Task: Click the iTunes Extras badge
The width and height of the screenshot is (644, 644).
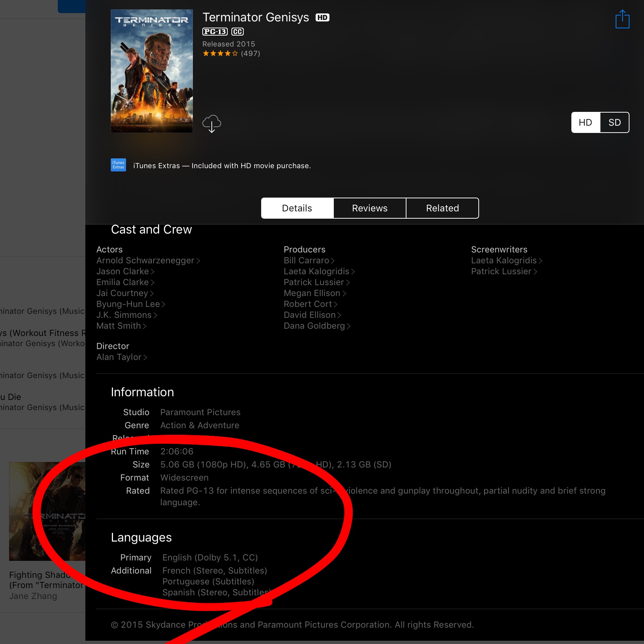Action: pos(118,165)
